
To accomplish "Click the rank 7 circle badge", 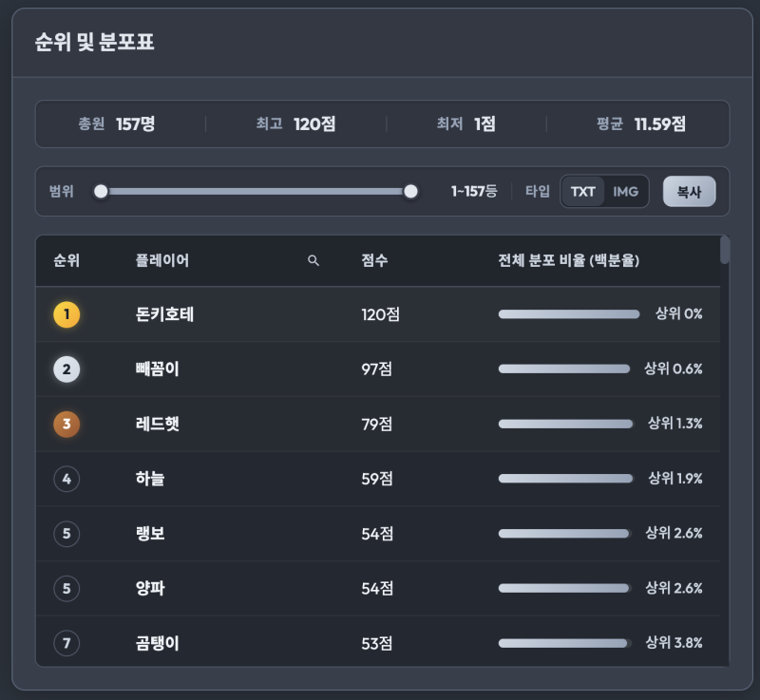I will coord(66,643).
